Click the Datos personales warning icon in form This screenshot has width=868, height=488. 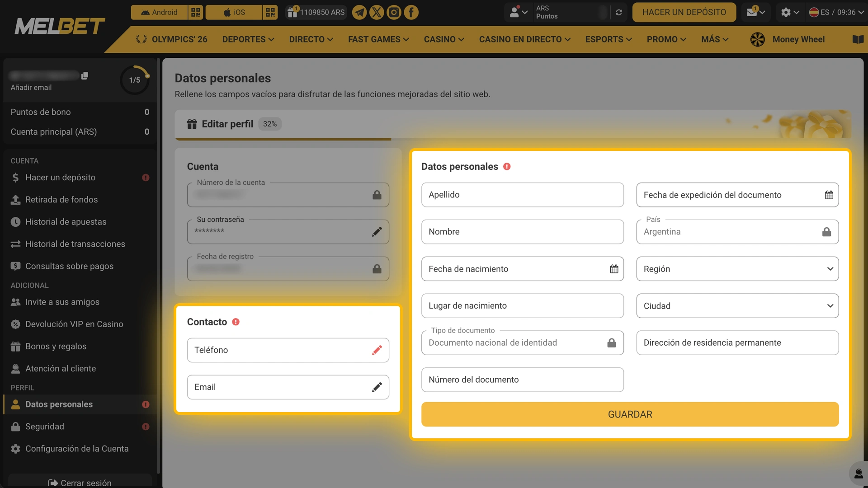pyautogui.click(x=507, y=166)
